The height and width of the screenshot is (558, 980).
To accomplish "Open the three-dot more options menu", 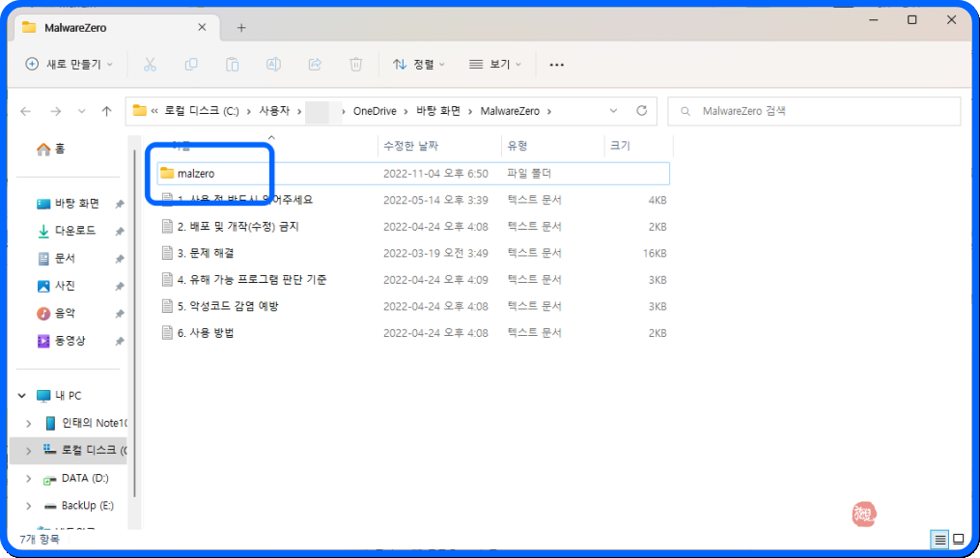I will tap(556, 65).
